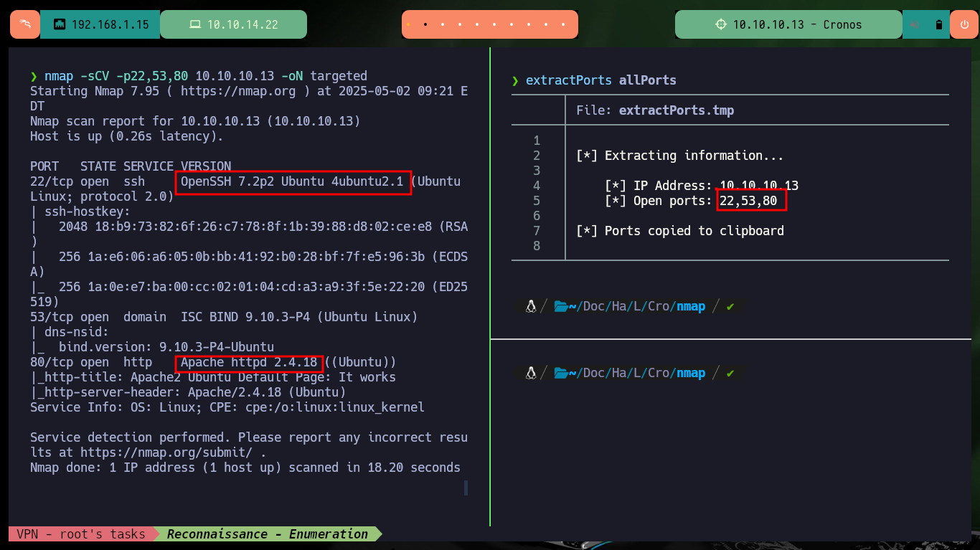
Task: Click the local IP 192.168.1.15 widget
Action: pos(100,24)
